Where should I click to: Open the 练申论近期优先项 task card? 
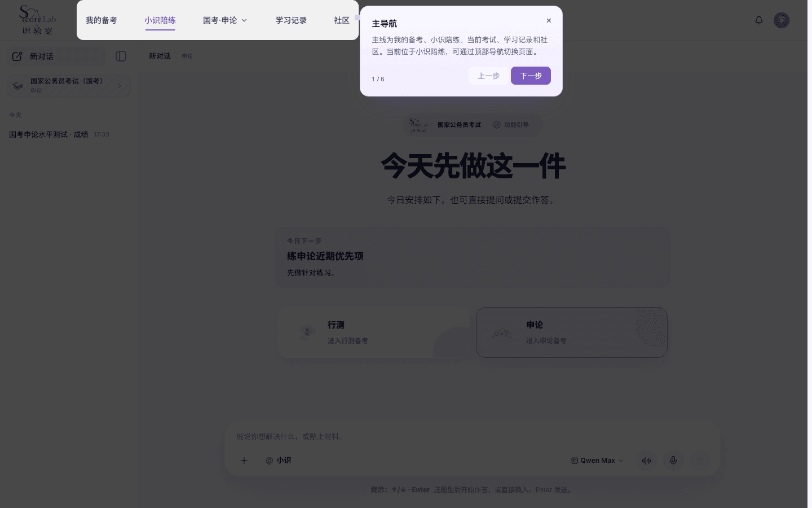pos(473,257)
